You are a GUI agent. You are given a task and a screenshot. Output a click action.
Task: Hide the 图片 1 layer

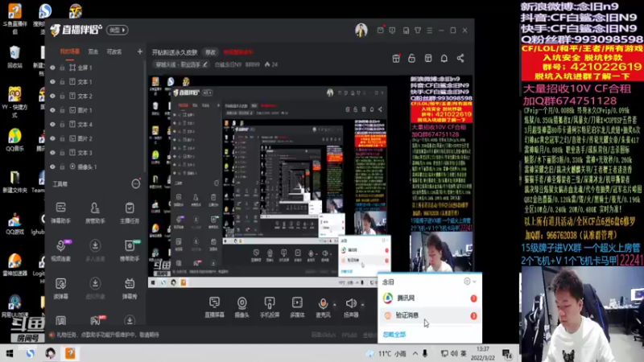[52, 110]
